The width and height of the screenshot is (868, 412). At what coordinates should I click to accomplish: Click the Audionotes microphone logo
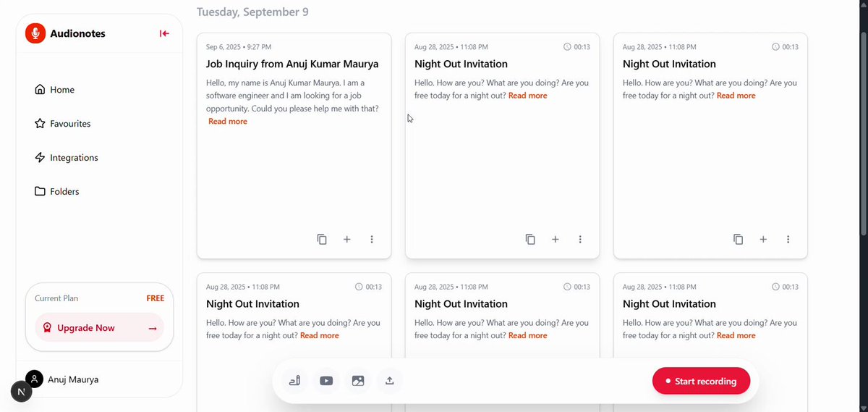click(x=35, y=33)
